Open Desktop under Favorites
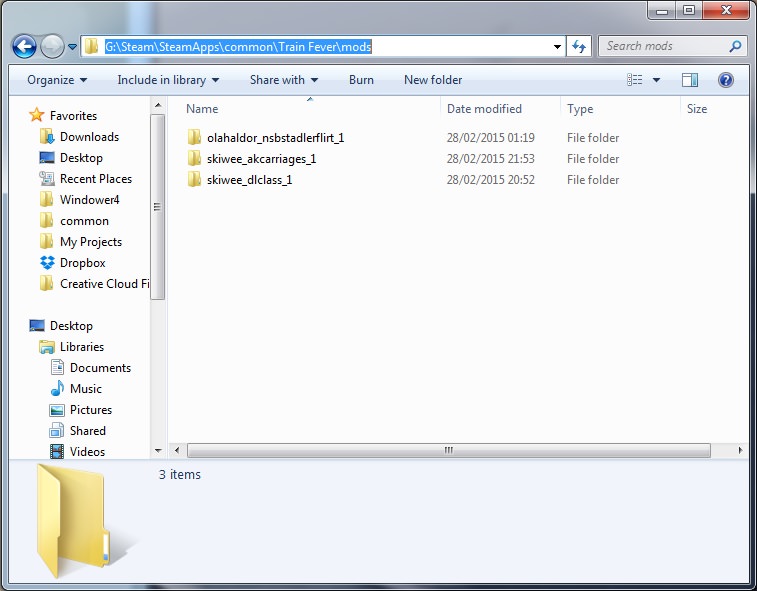This screenshot has height=591, width=757. [81, 158]
